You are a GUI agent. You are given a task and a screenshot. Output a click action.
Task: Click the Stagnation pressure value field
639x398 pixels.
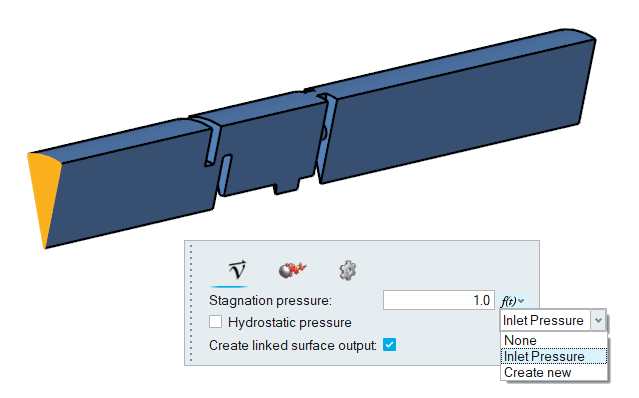[438, 300]
